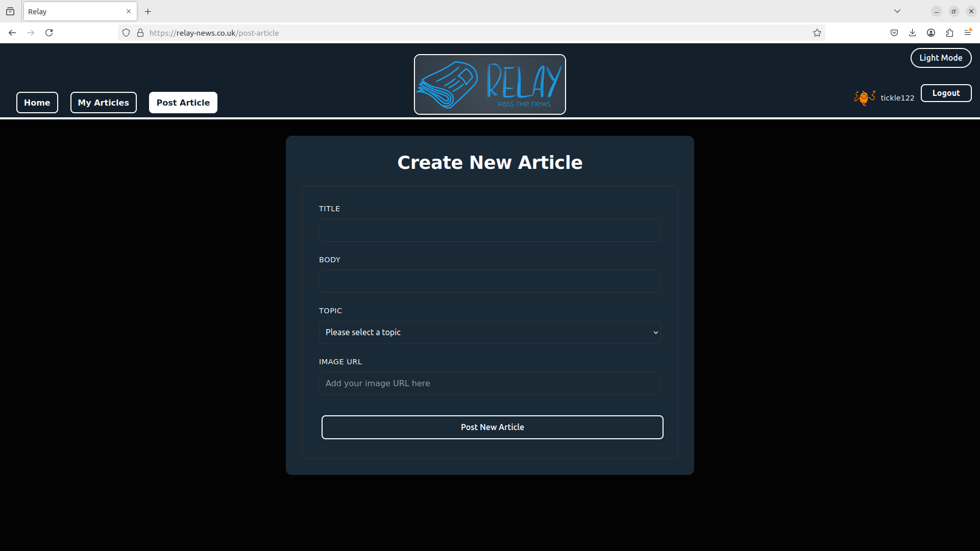Click Post New Article button

492,427
